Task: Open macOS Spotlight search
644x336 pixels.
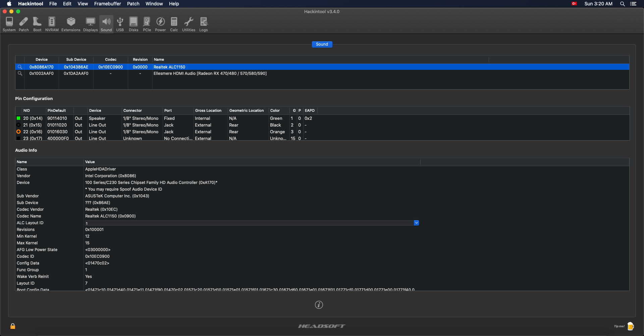Action: tap(622, 4)
